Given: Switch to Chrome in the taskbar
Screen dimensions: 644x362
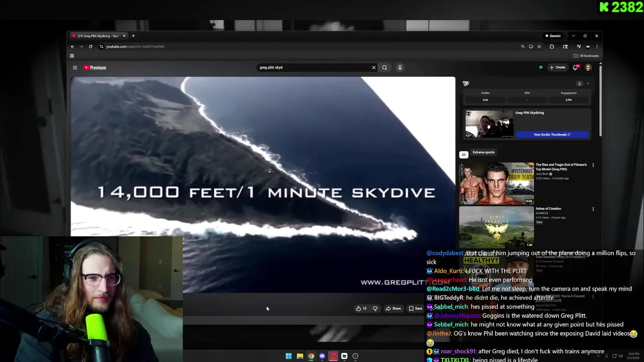Looking at the screenshot, I should coord(311,356).
